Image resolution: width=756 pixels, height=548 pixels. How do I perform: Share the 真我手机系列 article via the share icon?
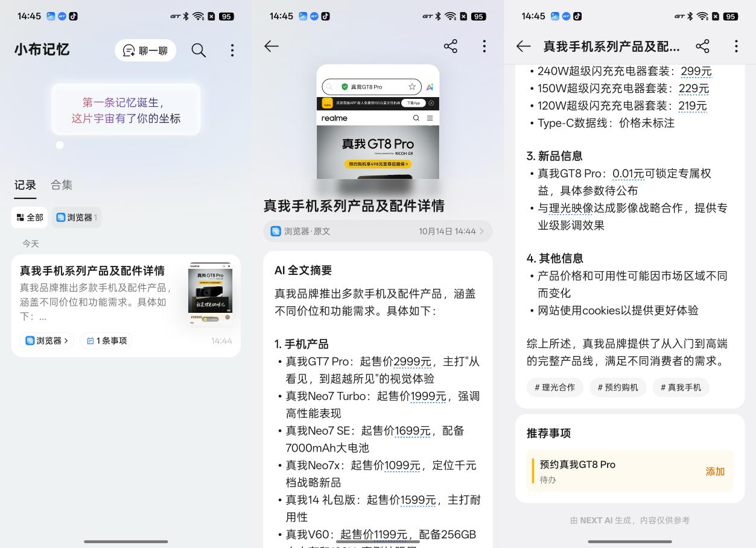pyautogui.click(x=451, y=46)
